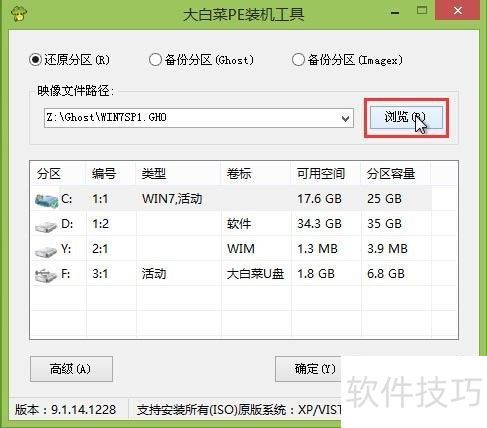Click the 卷标 column header
Screen dimensions: 487x428
tap(239, 174)
